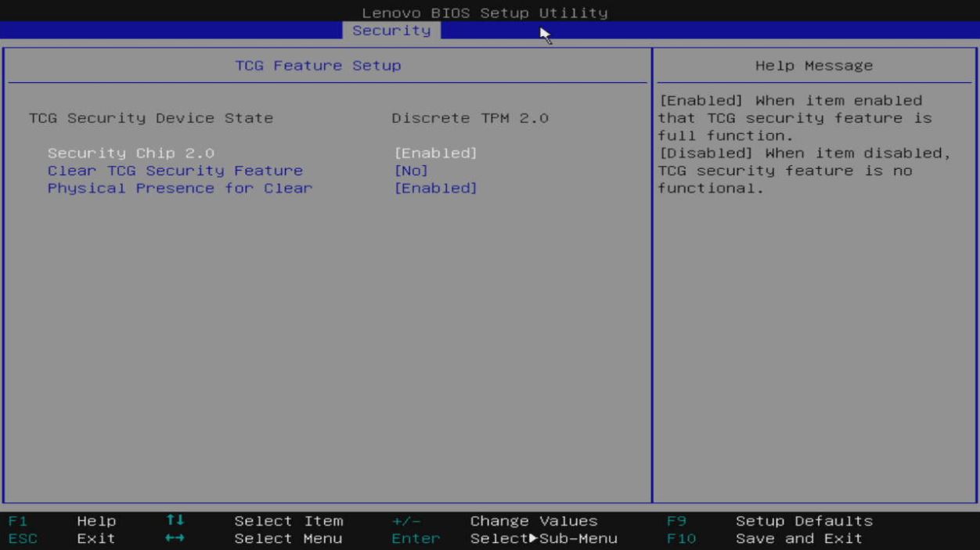Image resolution: width=980 pixels, height=550 pixels.
Task: Click the Save and Exit label
Action: coord(799,538)
